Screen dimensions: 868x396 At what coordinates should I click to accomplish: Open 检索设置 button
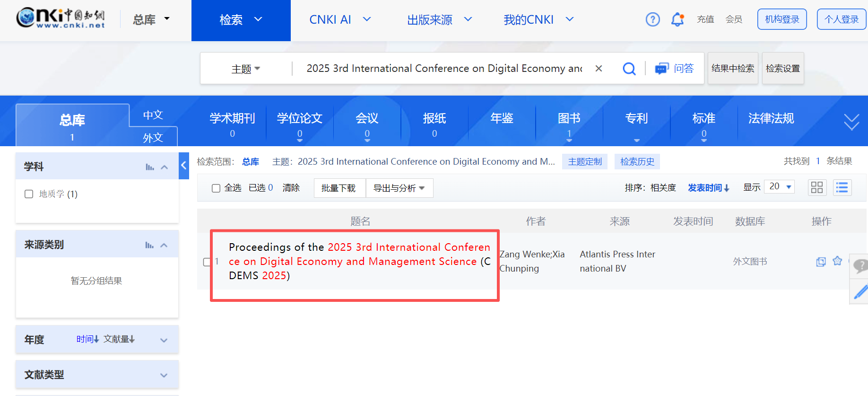click(x=783, y=69)
